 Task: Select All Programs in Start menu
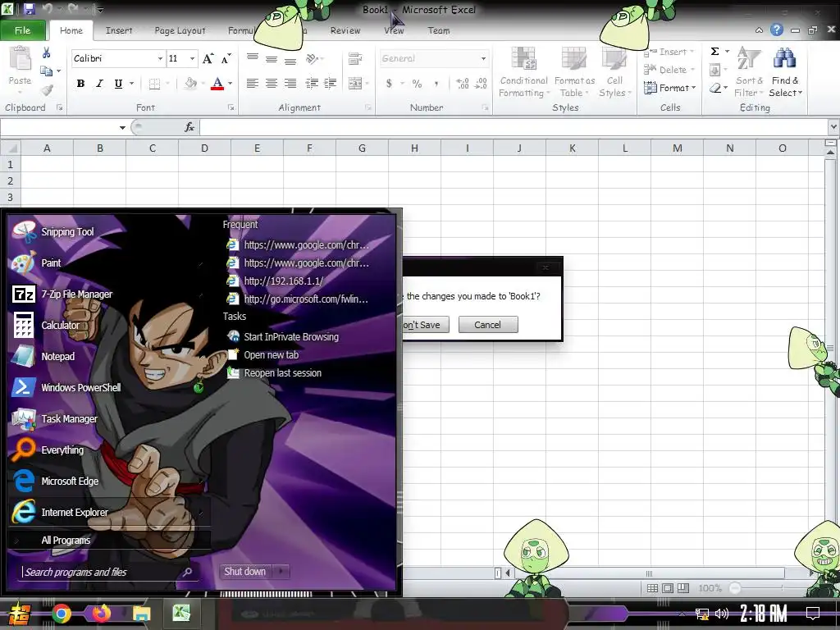click(x=66, y=540)
